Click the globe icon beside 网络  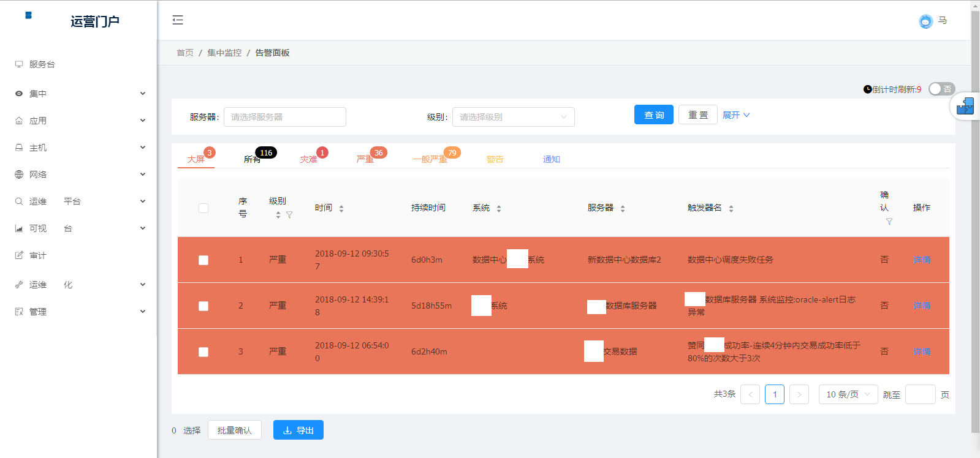(x=19, y=175)
